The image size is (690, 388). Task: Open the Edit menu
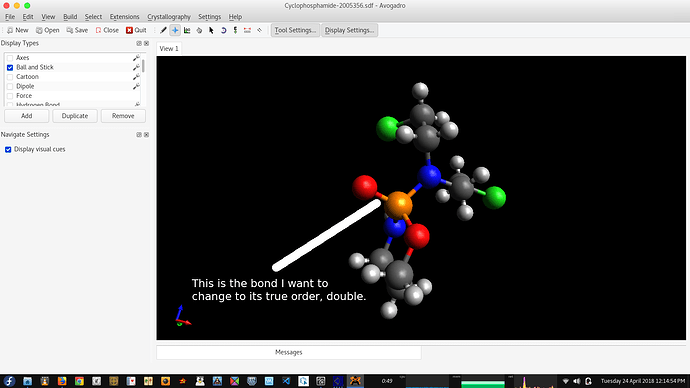pyautogui.click(x=28, y=17)
